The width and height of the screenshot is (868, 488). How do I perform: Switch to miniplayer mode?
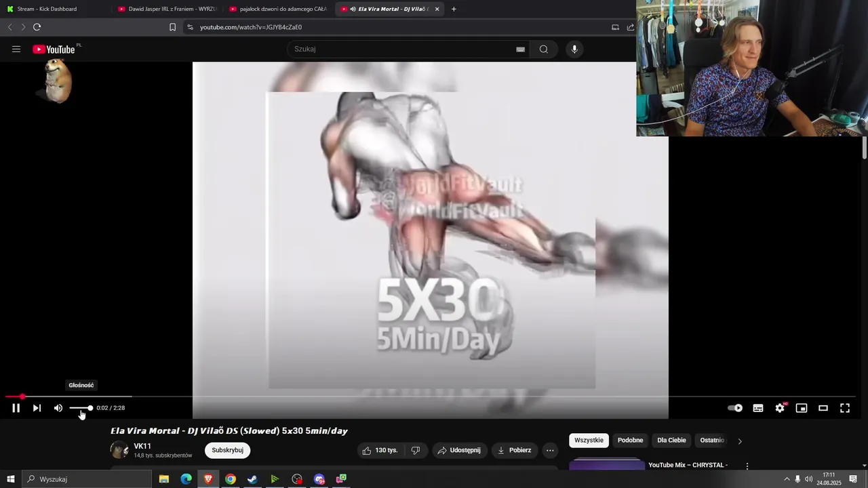click(802, 408)
